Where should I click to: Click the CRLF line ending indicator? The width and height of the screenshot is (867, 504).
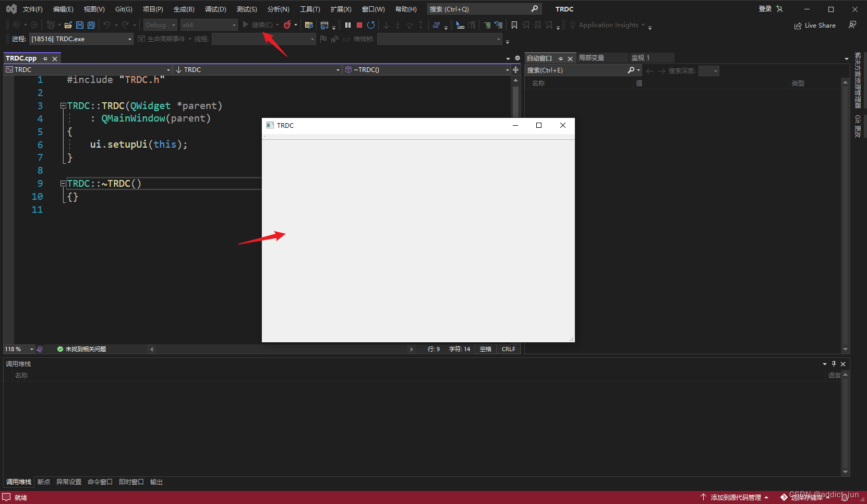[509, 349]
